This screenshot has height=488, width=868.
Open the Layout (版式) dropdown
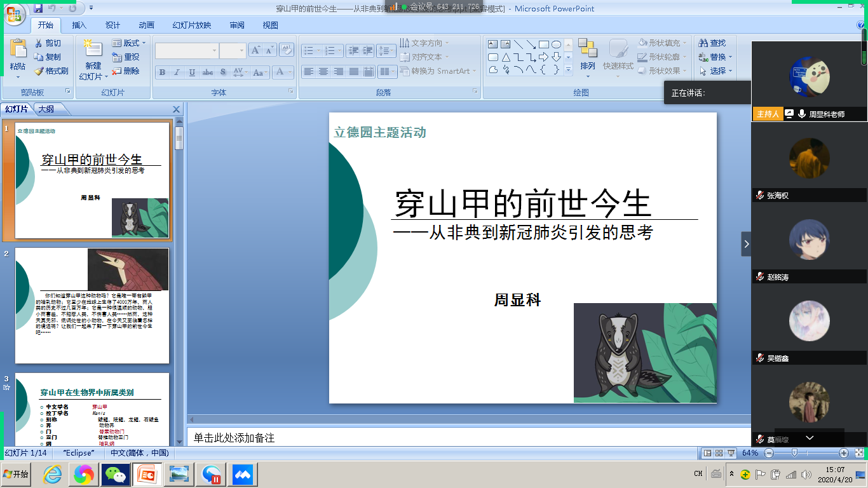[129, 43]
